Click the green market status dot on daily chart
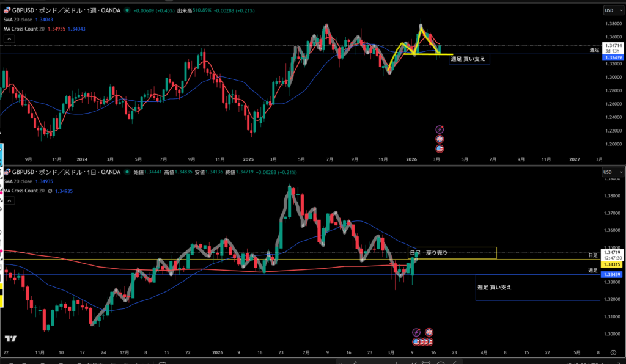 (127, 173)
